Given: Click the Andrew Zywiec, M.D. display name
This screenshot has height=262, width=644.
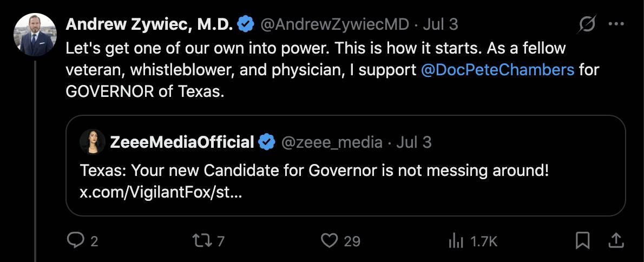Looking at the screenshot, I should 149,25.
